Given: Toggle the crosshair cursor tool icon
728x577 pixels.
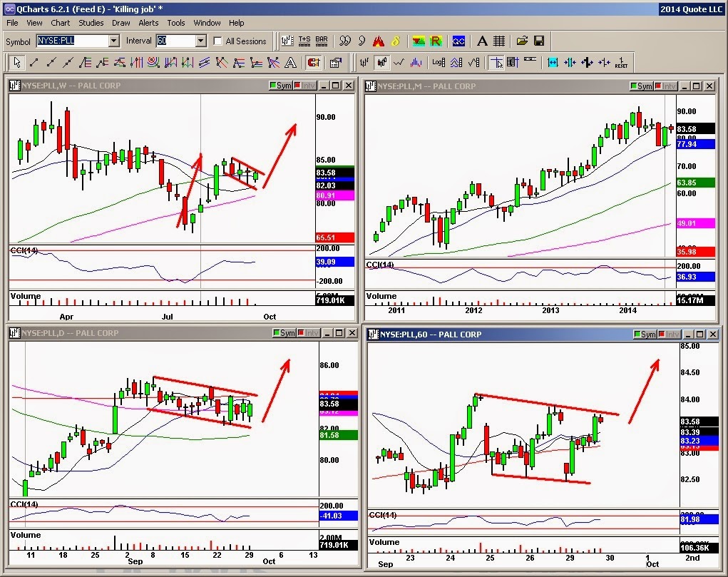Looking at the screenshot, I should coord(496,62).
